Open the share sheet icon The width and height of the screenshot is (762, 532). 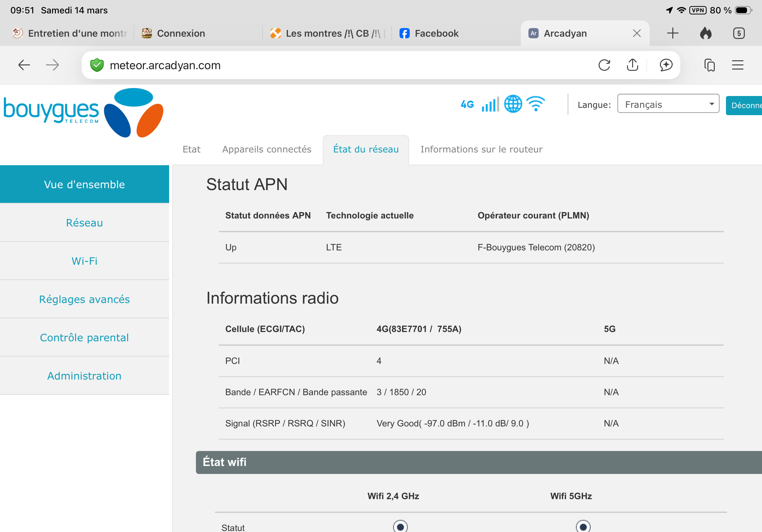632,65
